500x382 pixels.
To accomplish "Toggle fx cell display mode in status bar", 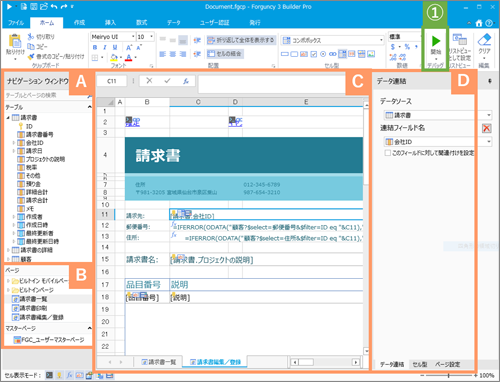I will coord(69,375).
